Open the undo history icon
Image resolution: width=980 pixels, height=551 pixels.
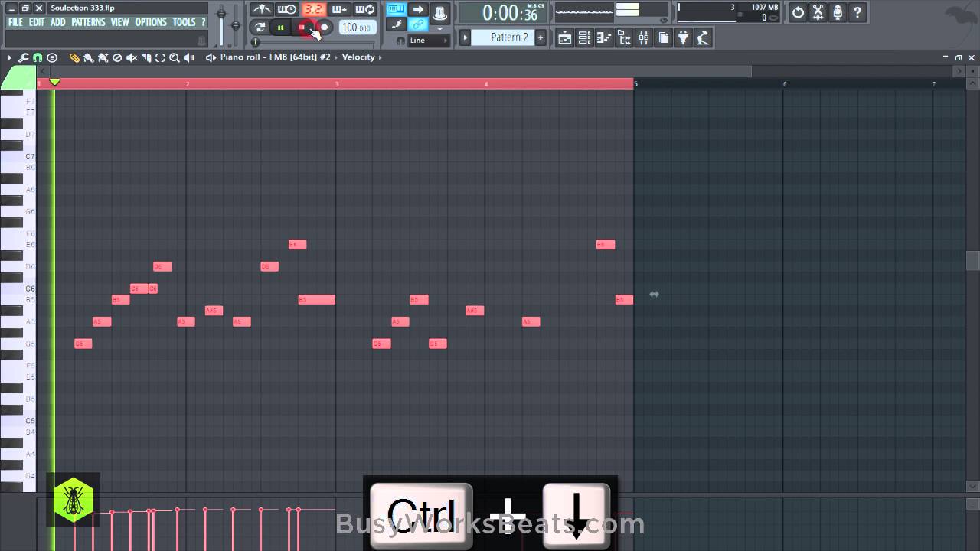pyautogui.click(x=798, y=12)
